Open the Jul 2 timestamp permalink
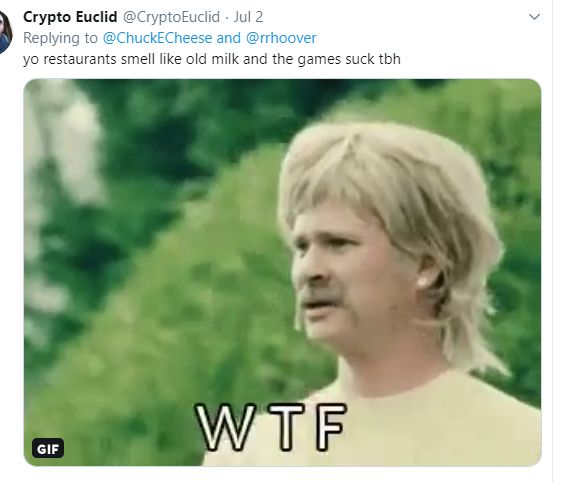Screen dimensions: 562x482 pos(248,17)
